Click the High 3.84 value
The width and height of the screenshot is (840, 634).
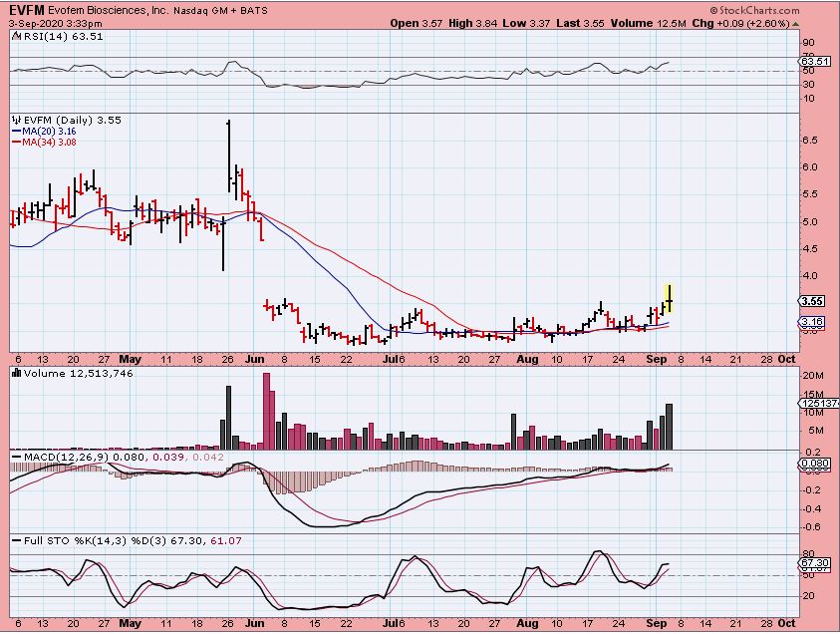(473, 23)
